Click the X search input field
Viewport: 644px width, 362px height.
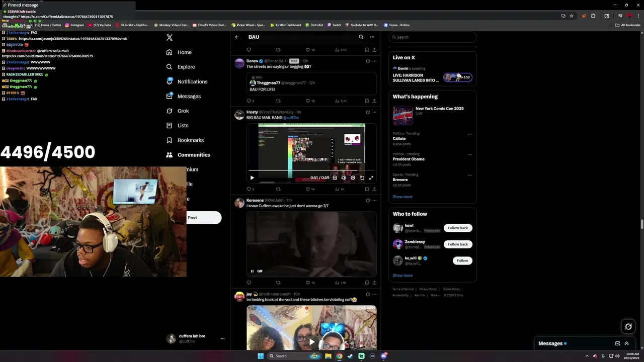coord(432,37)
